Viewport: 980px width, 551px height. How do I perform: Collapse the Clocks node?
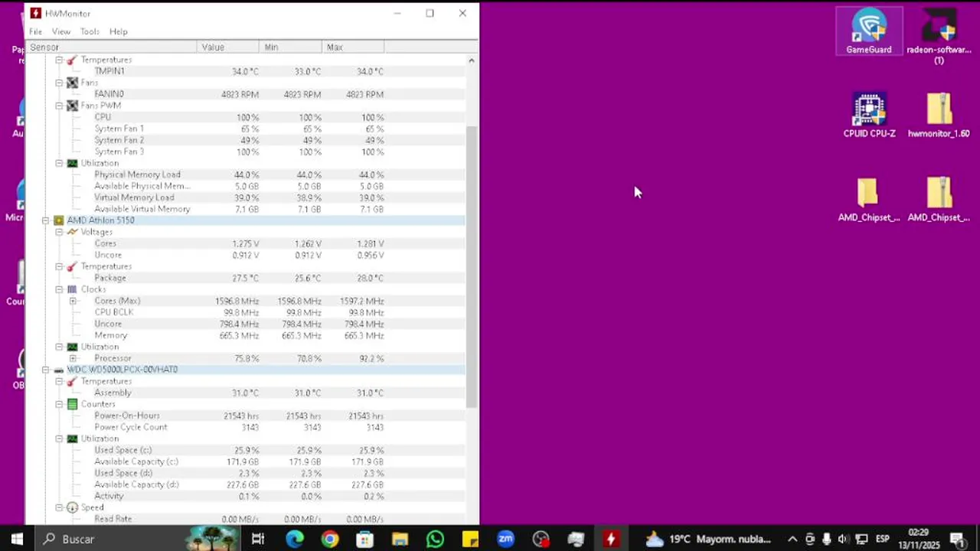click(59, 289)
